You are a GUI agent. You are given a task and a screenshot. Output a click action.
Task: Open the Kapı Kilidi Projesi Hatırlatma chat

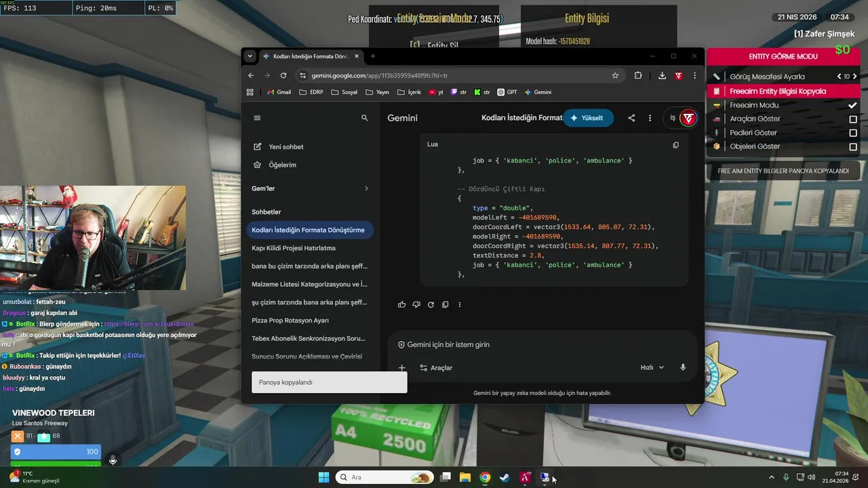(x=310, y=248)
